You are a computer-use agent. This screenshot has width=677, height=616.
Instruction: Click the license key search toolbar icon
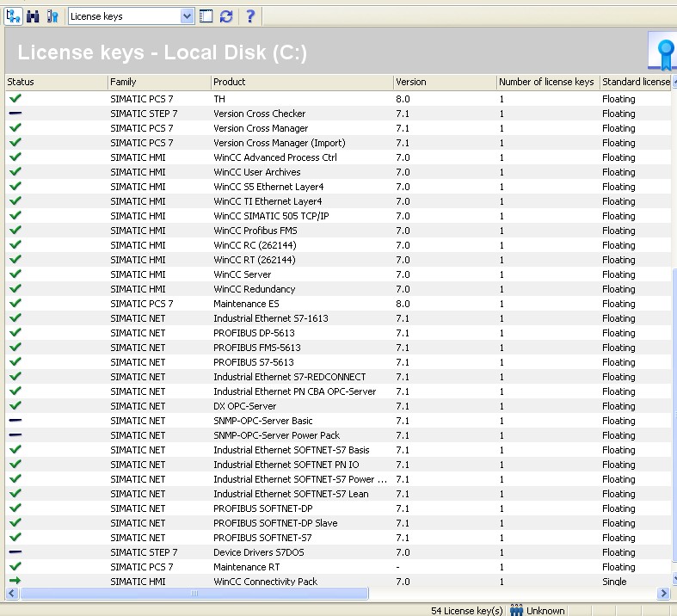[52, 16]
